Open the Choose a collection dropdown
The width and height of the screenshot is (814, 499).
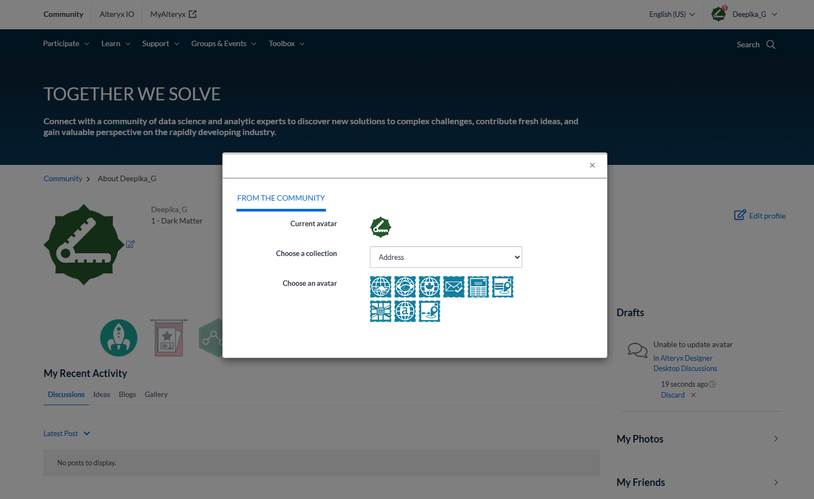pyautogui.click(x=446, y=257)
